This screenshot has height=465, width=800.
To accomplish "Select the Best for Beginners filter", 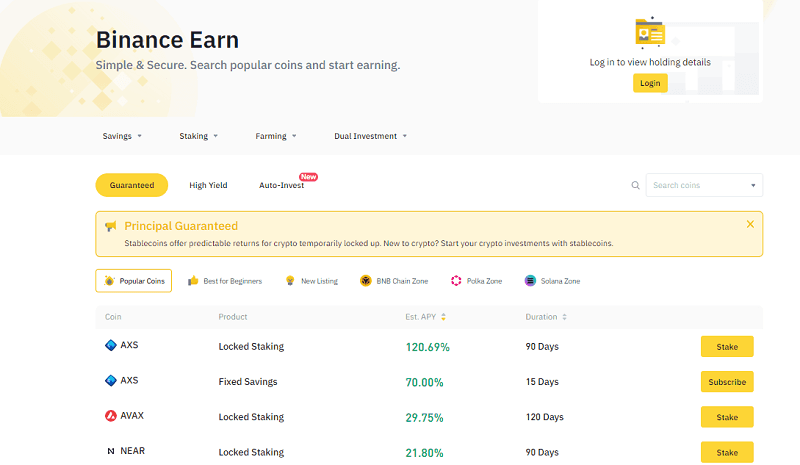I will click(224, 281).
